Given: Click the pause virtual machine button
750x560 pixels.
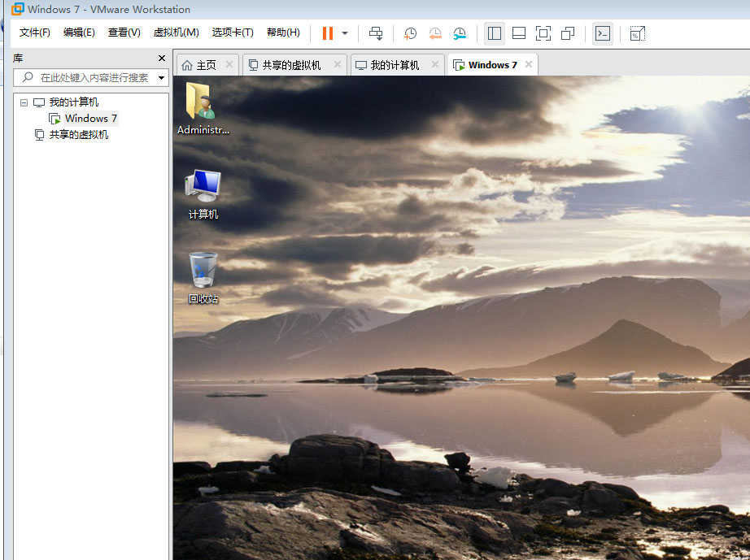Looking at the screenshot, I should click(328, 33).
